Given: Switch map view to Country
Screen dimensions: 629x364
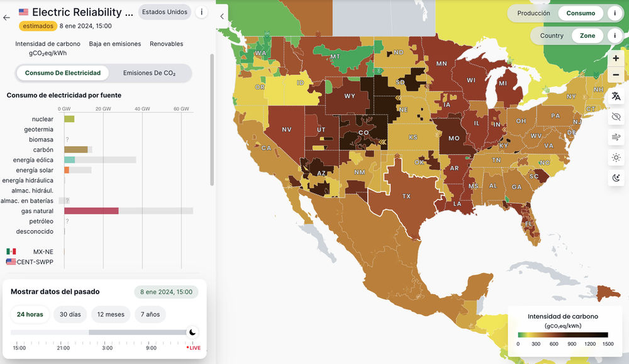Looking at the screenshot, I should 552,36.
